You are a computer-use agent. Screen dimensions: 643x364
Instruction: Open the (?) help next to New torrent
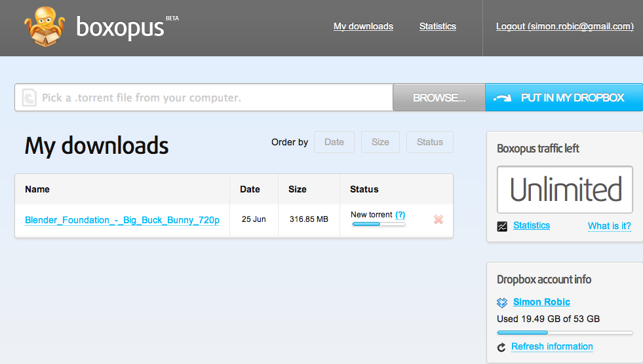(x=400, y=215)
